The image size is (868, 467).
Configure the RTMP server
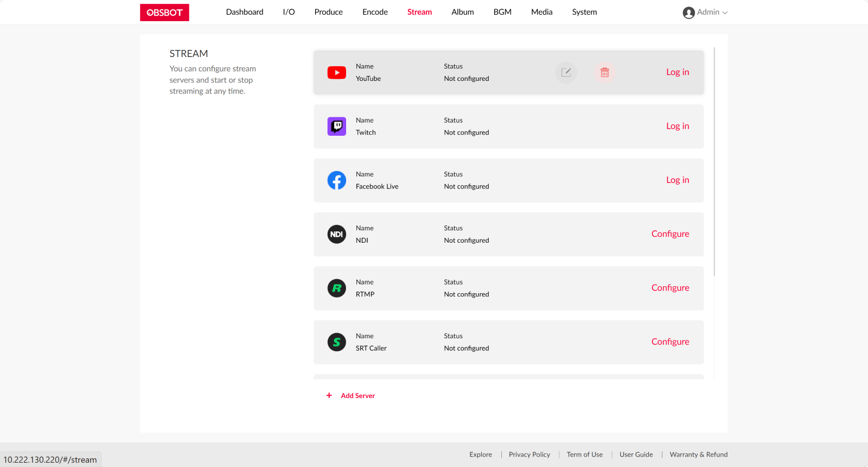(x=671, y=288)
